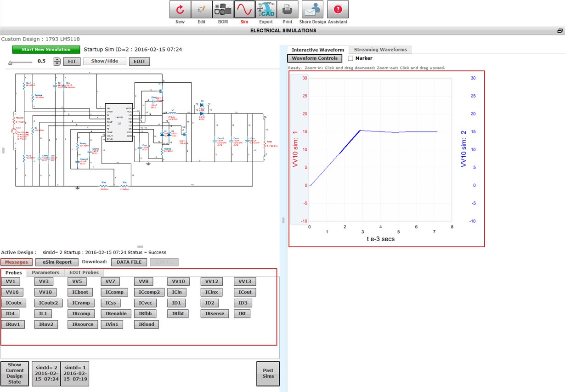
Task: Click Show Current Design State button
Action: pos(15,374)
